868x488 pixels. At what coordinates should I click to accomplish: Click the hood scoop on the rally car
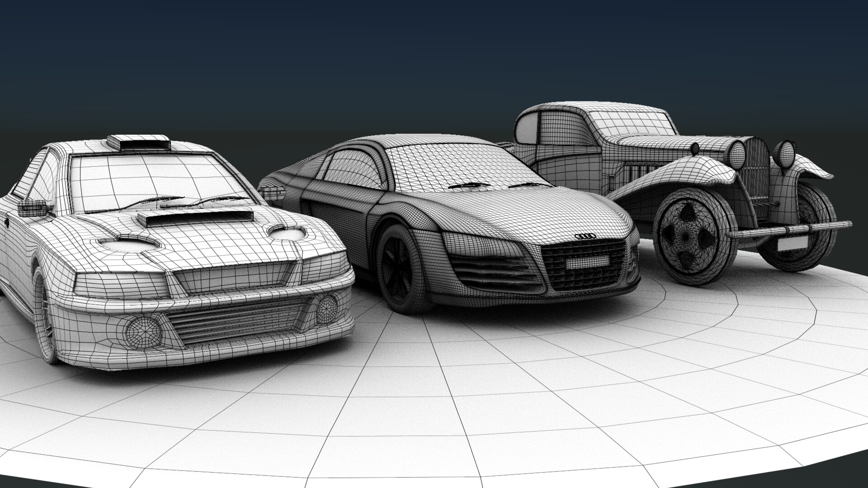pyautogui.click(x=197, y=216)
